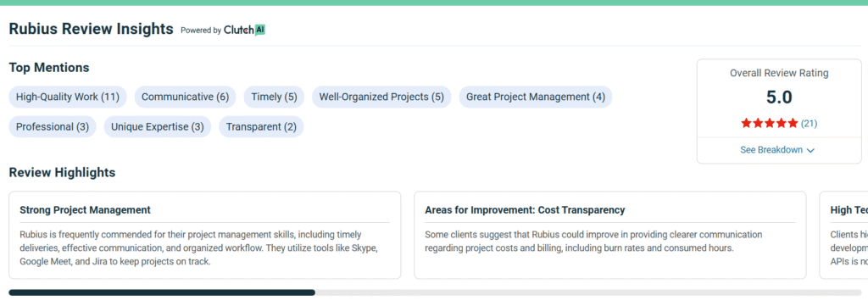Screen dimensions: 868x306
Task: Open the Areas for Improvement: Cost Transparency card
Action: pos(610,235)
